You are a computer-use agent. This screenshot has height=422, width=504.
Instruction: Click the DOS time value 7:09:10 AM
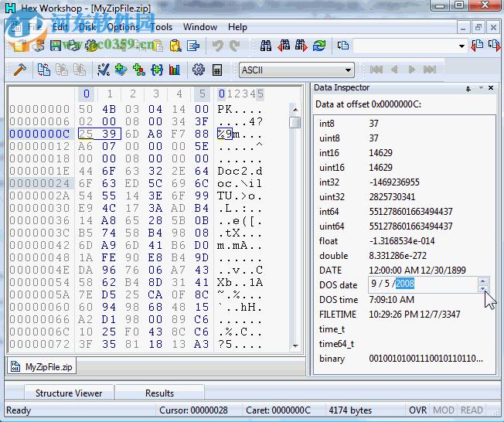point(391,300)
